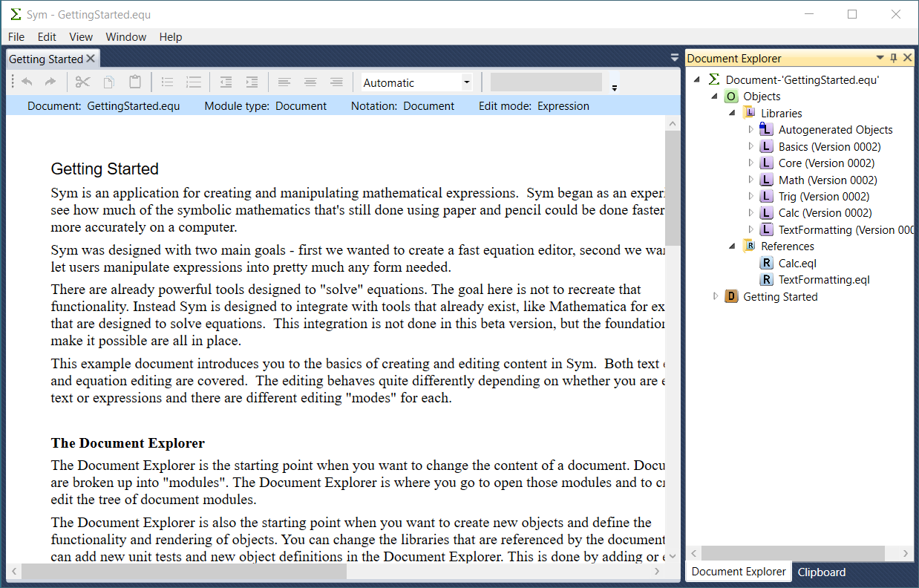Click the Copy toolbar icon

click(109, 82)
